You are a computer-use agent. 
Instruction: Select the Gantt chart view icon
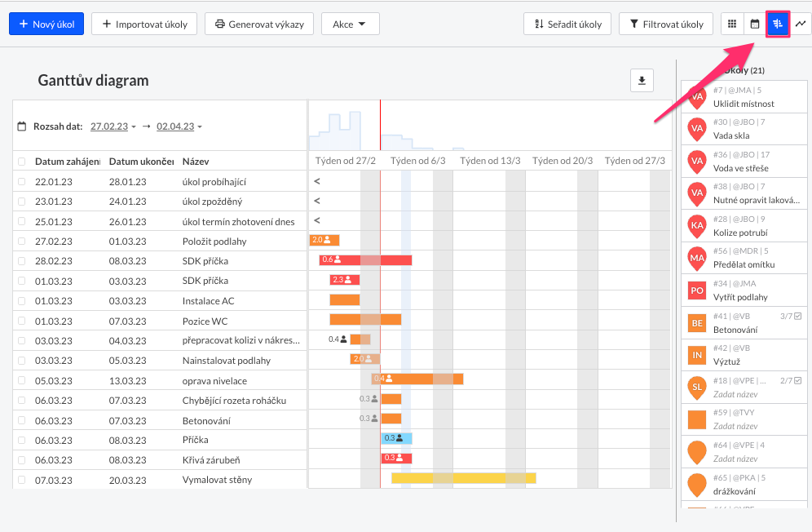tap(778, 24)
